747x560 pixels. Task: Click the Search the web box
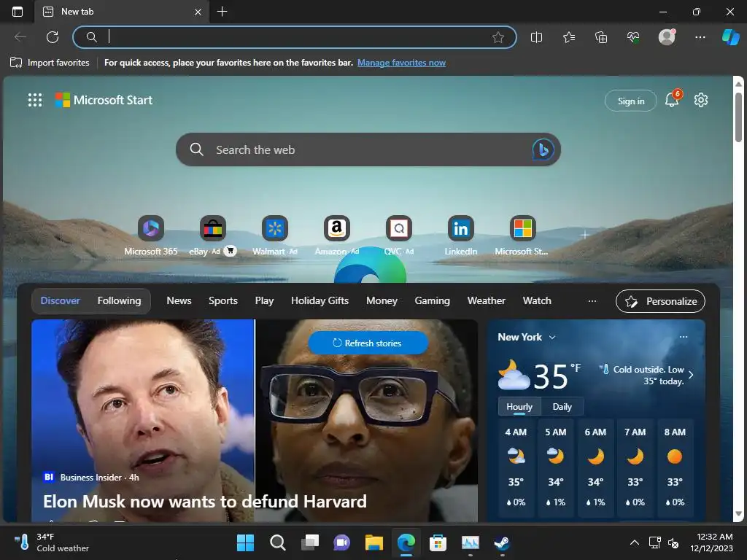[x=368, y=149]
